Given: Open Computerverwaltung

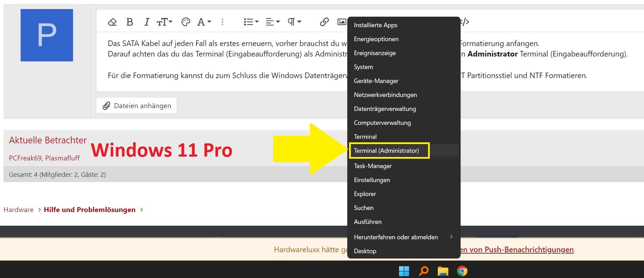Looking at the screenshot, I should pyautogui.click(x=404, y=123).
